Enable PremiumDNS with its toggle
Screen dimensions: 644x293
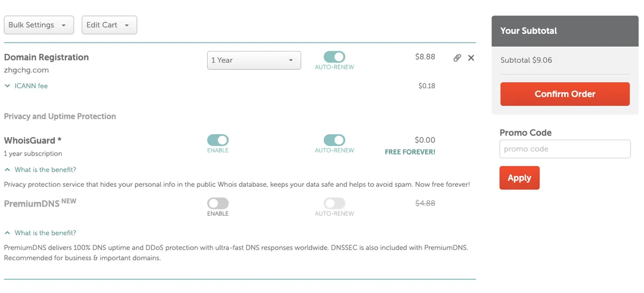point(218,203)
